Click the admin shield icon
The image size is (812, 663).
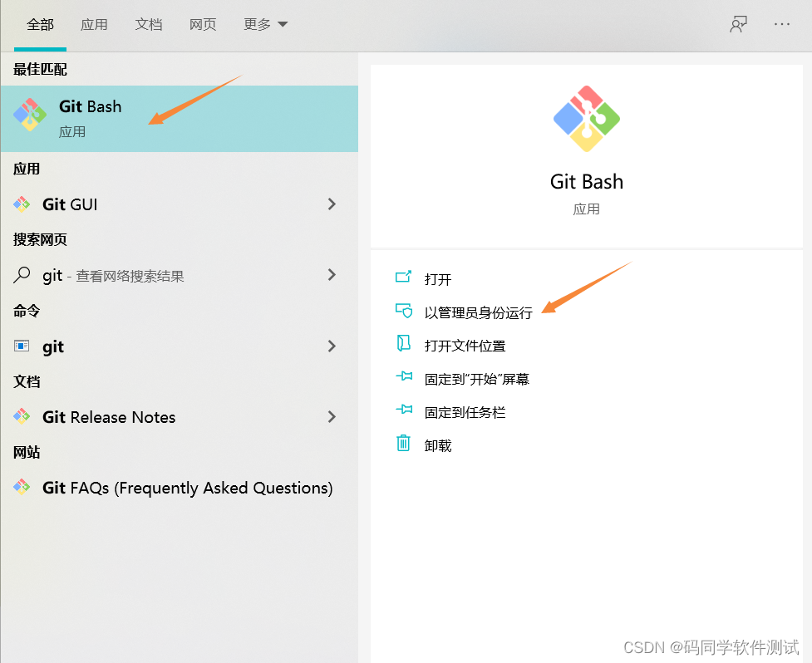pyautogui.click(x=403, y=311)
